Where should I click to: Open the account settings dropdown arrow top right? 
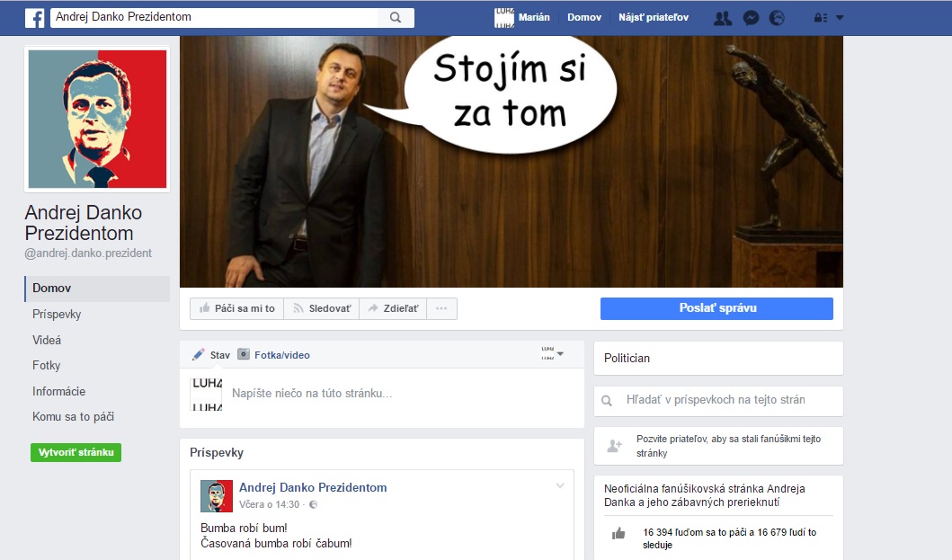840,17
